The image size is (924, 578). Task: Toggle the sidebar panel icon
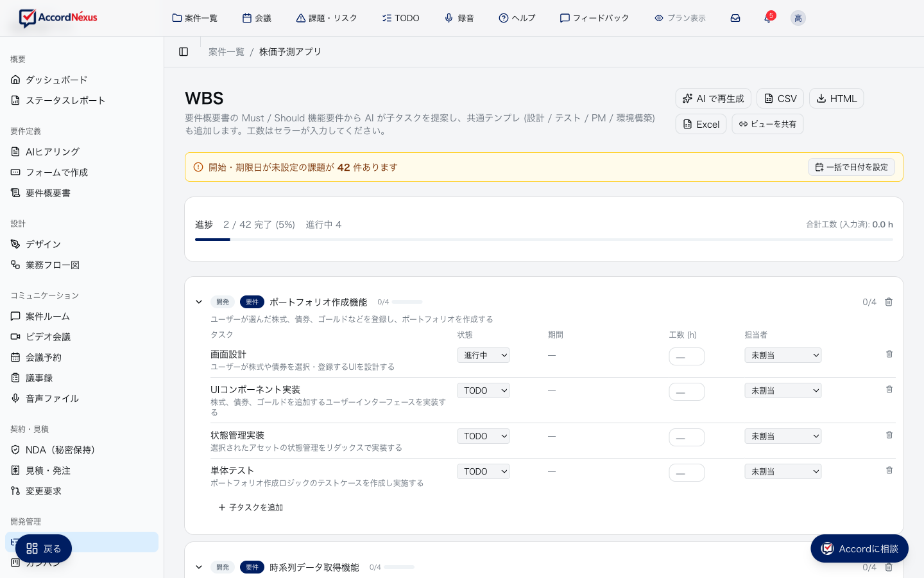184,51
